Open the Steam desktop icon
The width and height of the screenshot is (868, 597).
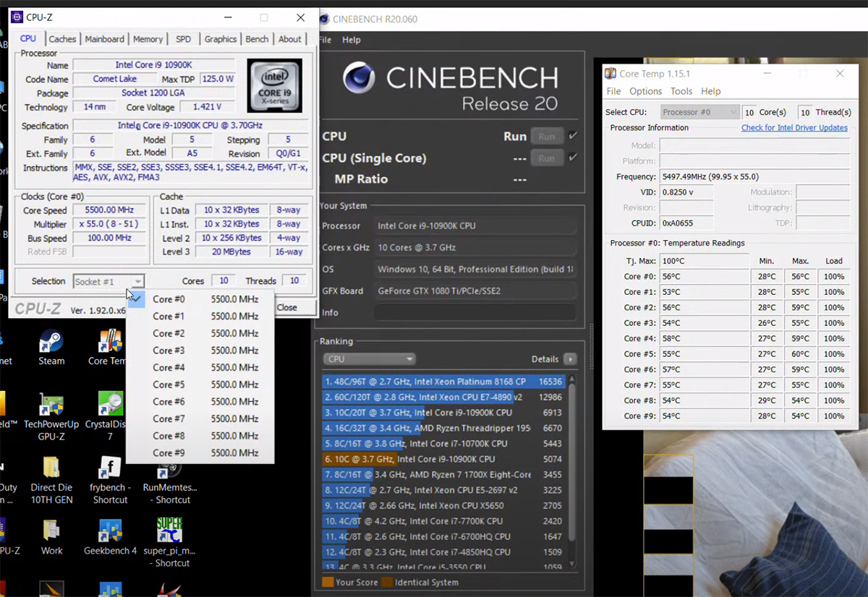point(51,348)
